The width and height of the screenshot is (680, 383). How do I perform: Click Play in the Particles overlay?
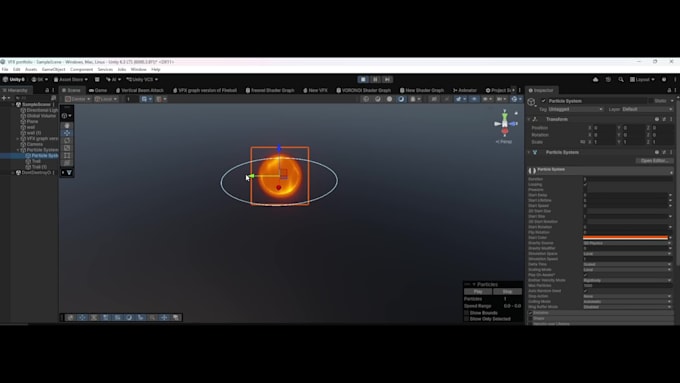coord(478,291)
